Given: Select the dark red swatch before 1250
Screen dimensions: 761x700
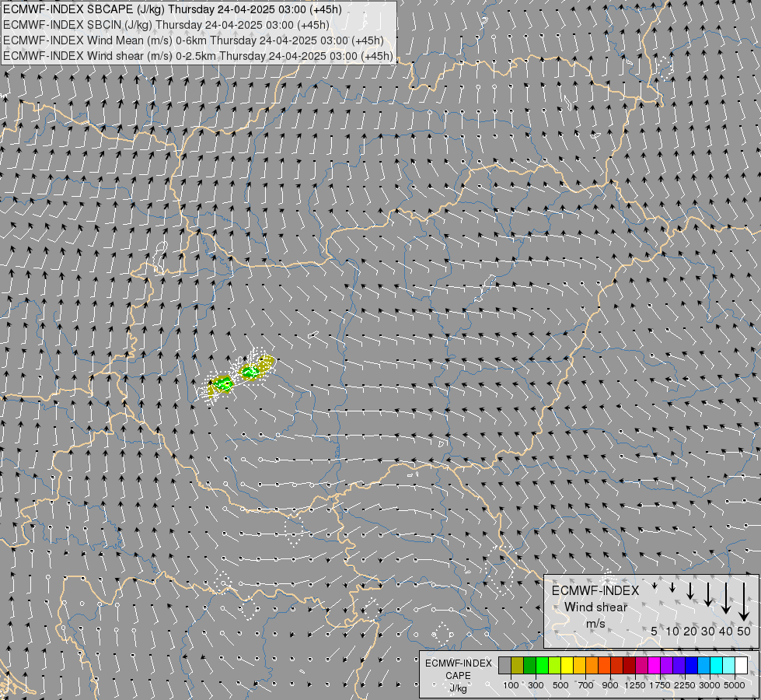Looking at the screenshot, I should click(629, 666).
